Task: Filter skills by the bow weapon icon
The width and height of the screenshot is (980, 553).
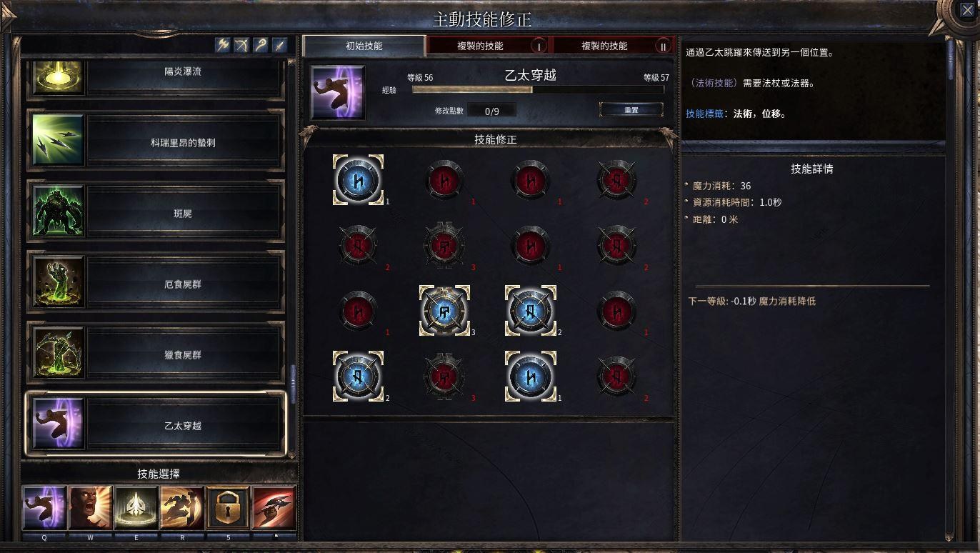Action: 242,44
